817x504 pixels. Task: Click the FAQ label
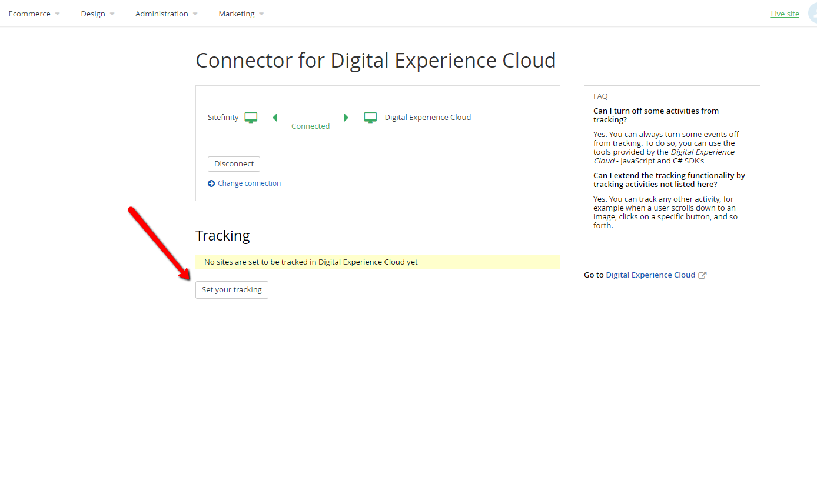600,96
